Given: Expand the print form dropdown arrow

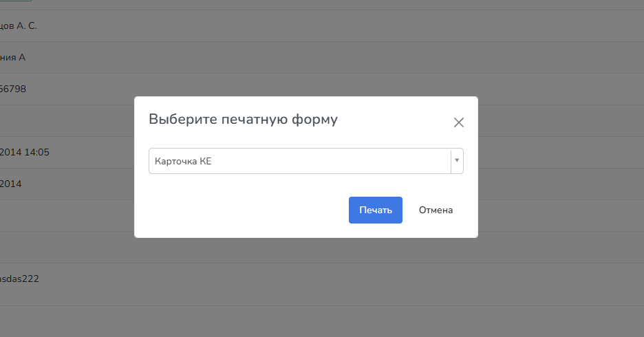Looking at the screenshot, I should 456,161.
